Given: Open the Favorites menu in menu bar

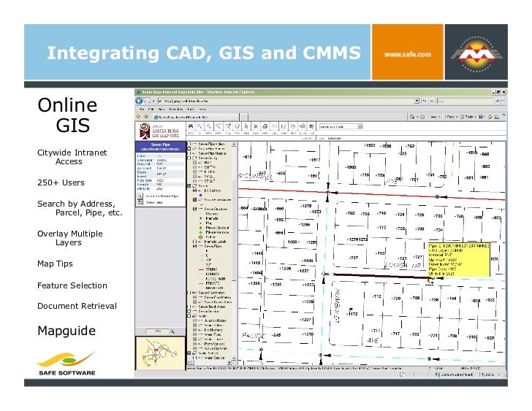Looking at the screenshot, I should point(176,109).
